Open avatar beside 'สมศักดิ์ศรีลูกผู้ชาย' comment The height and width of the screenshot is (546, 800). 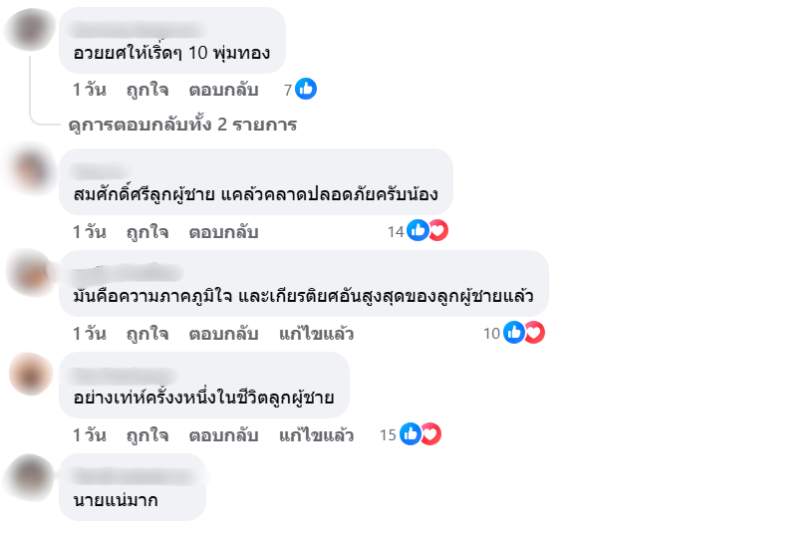pos(30,169)
